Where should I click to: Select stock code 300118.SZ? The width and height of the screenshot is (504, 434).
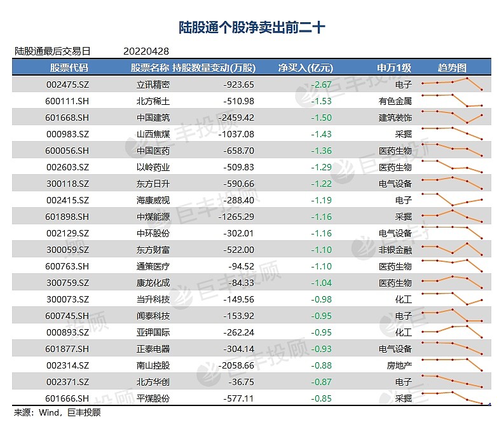pos(67,184)
